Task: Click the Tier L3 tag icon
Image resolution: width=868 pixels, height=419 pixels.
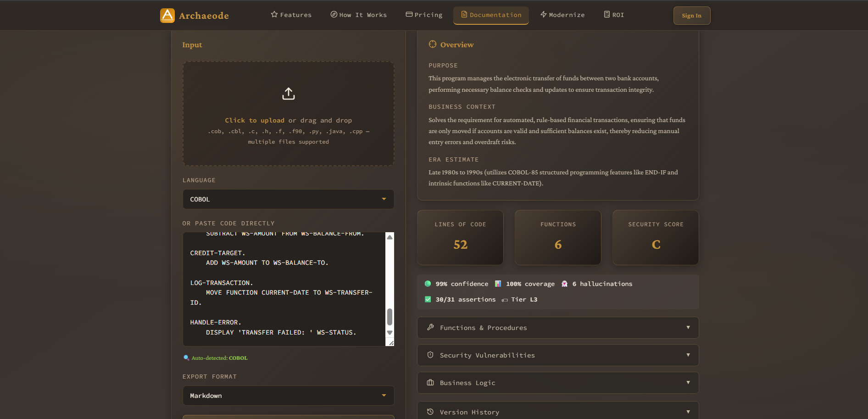Action: point(505,300)
